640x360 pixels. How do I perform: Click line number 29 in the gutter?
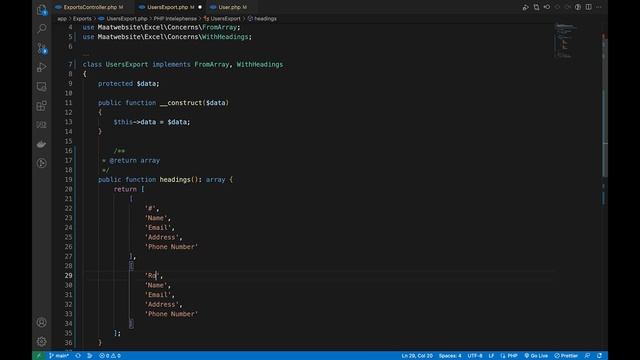68,276
